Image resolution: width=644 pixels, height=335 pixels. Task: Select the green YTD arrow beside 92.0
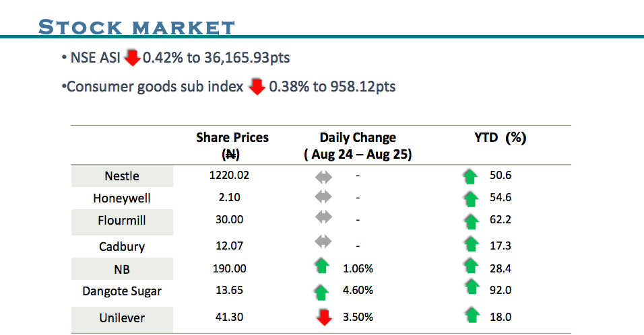470,288
